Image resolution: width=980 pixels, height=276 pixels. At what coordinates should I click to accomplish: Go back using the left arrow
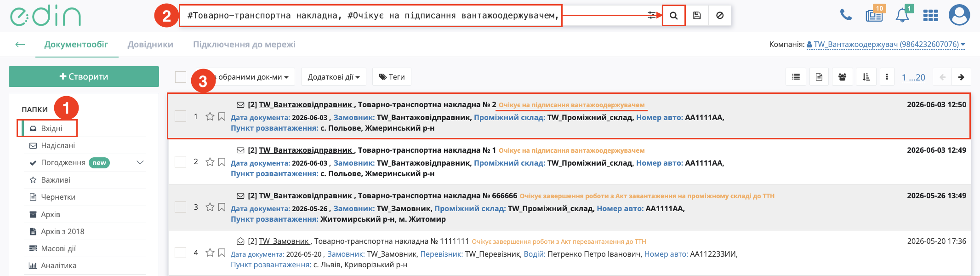[20, 45]
